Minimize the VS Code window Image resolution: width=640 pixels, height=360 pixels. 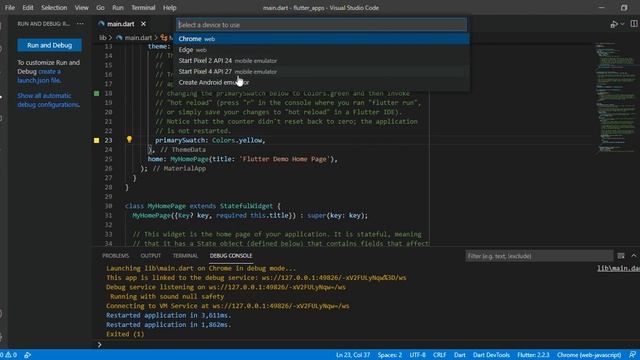click(602, 8)
